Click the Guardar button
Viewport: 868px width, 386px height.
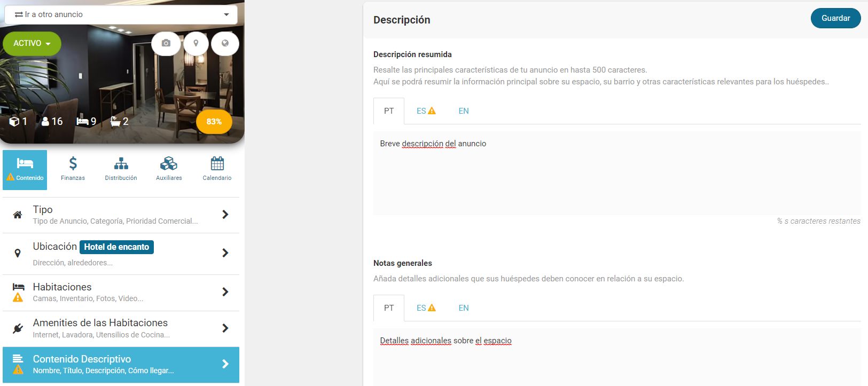(835, 18)
